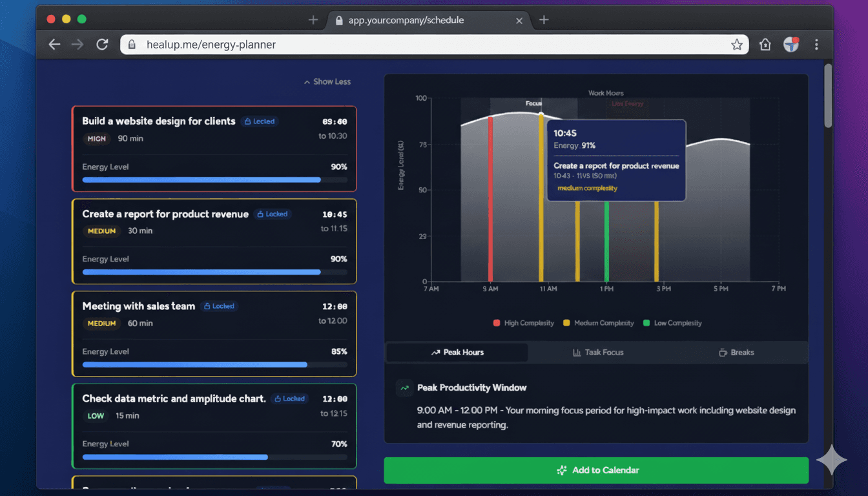Viewport: 868px width, 496px height.
Task: Collapse the task list with Show Less
Action: click(327, 81)
